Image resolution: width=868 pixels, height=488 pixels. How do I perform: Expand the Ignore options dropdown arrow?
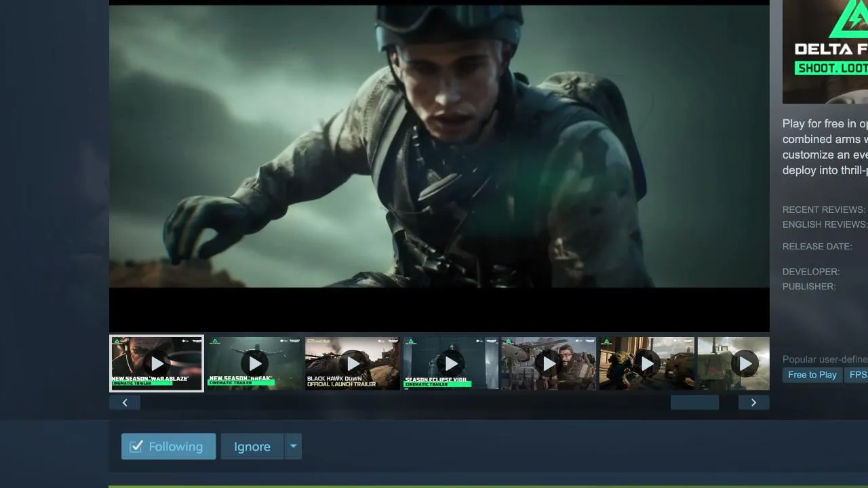[x=293, y=447]
